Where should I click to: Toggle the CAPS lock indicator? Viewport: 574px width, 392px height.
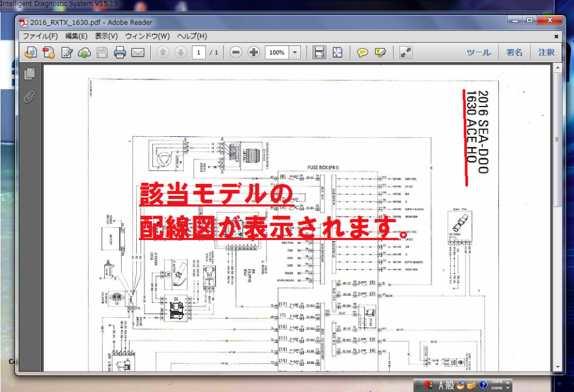(497, 382)
